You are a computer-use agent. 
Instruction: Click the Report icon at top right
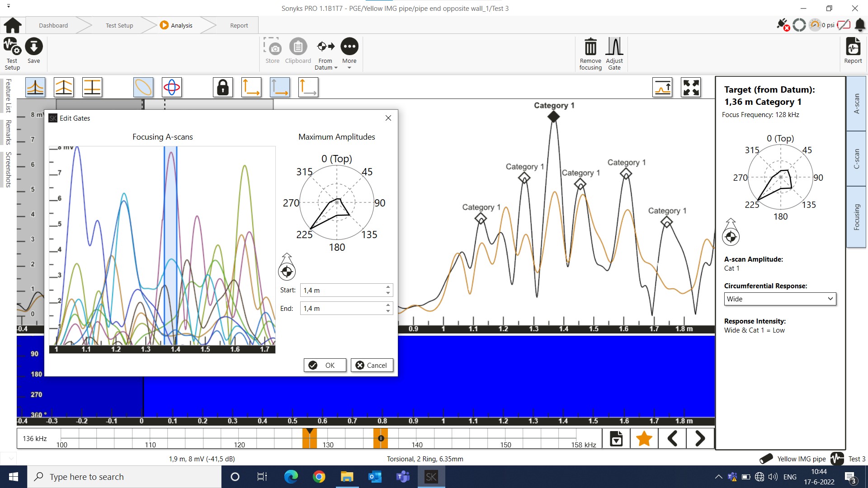pos(853,47)
